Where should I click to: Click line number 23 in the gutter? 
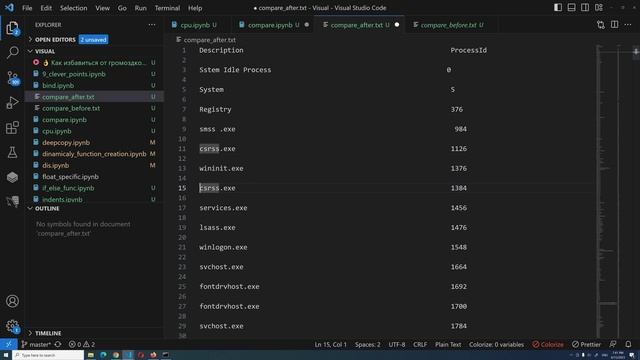182,267
